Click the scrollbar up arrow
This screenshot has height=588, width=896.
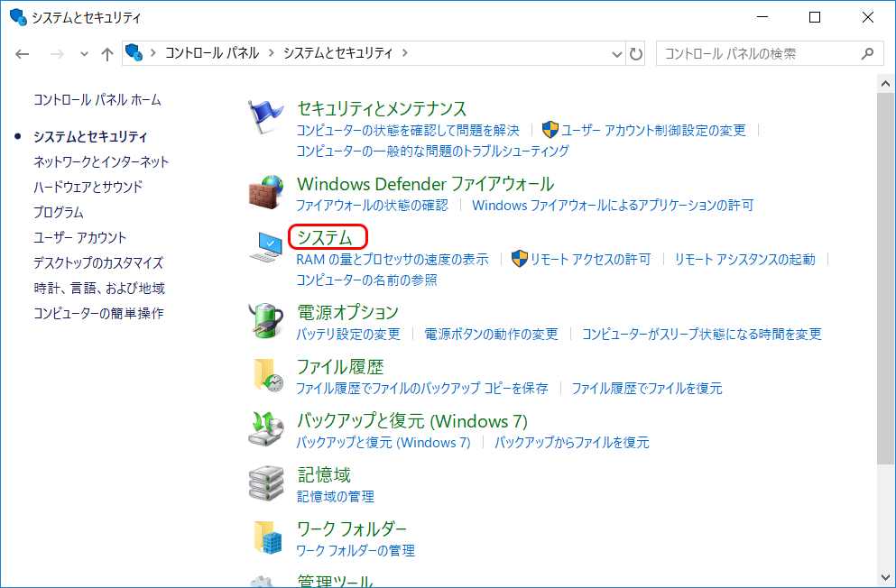(886, 84)
